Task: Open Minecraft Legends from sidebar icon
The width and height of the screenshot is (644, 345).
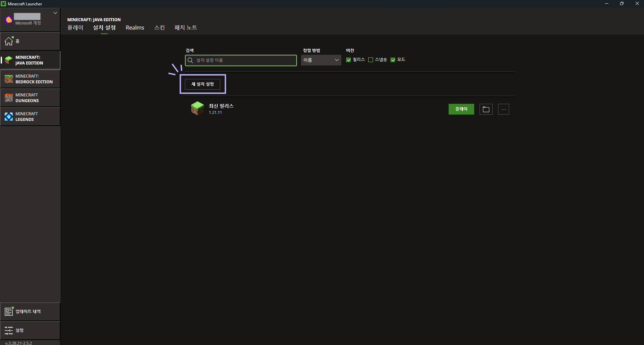Action: [9, 117]
